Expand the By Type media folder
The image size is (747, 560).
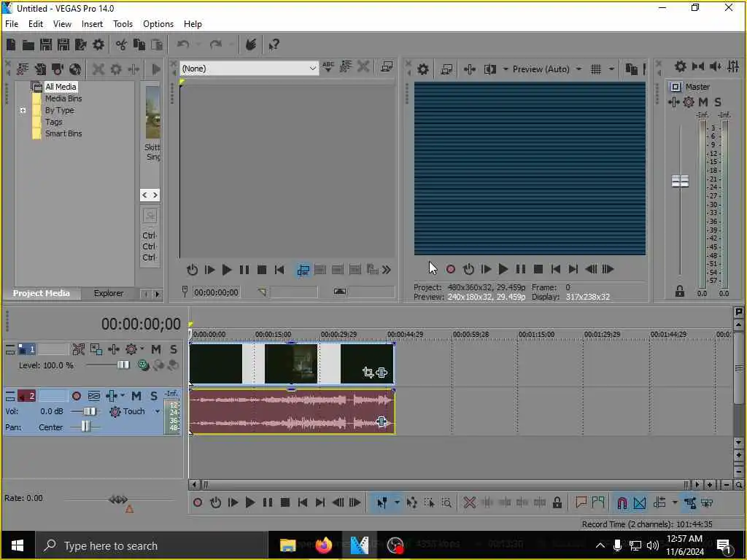pos(23,111)
